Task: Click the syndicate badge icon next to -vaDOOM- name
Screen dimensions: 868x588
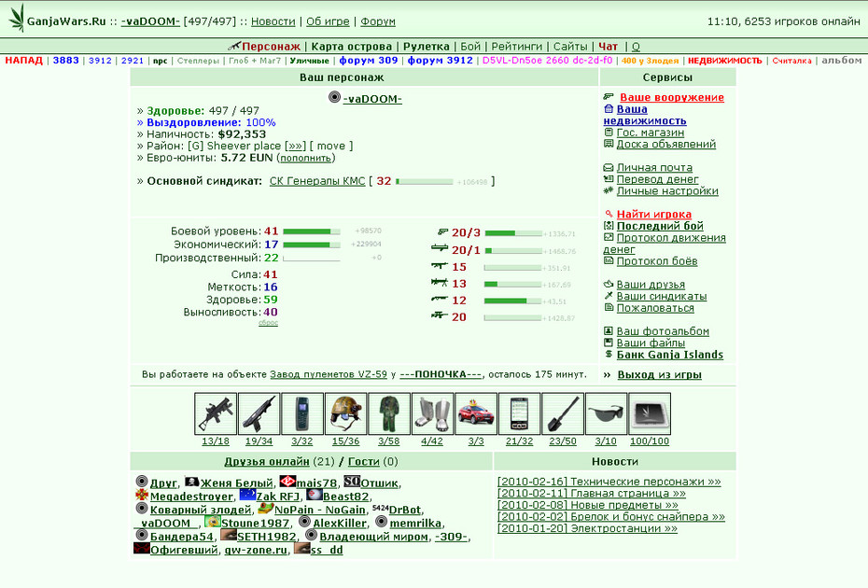Action: point(334,97)
